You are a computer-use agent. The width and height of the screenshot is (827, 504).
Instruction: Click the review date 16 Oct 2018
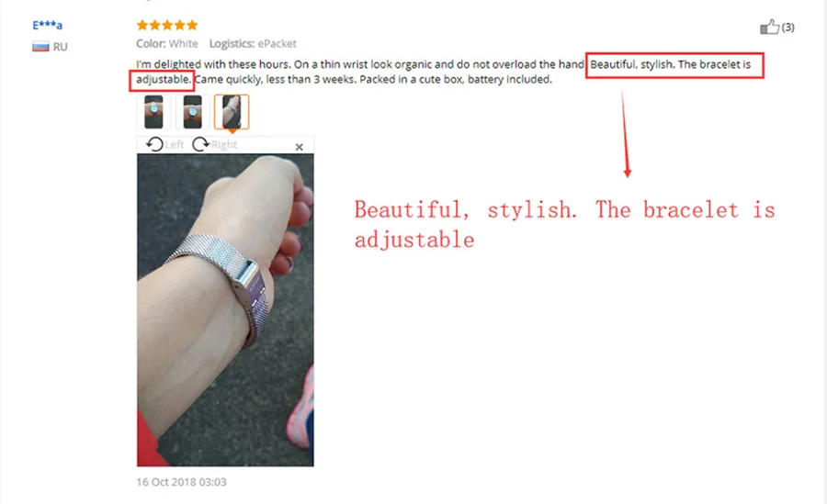point(181,482)
